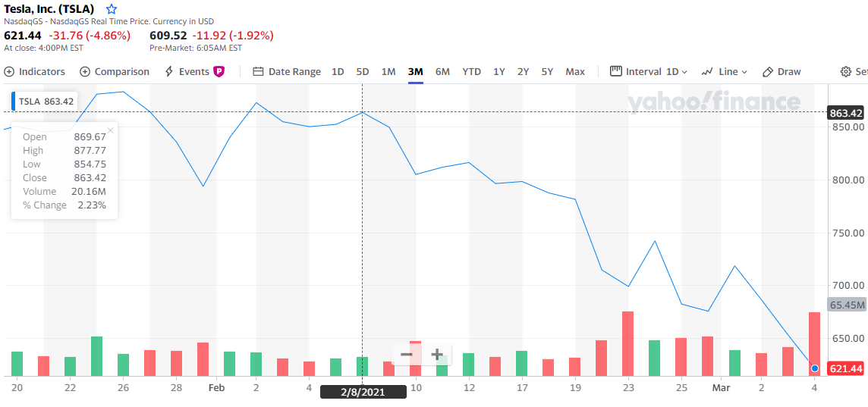Show the Max time range
Screen dimensions: 868x407
(x=575, y=71)
